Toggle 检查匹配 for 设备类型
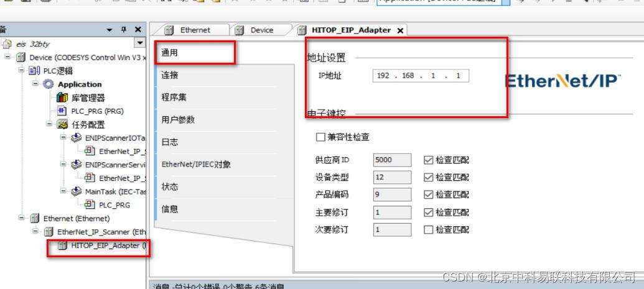The image size is (644, 289). tap(428, 177)
